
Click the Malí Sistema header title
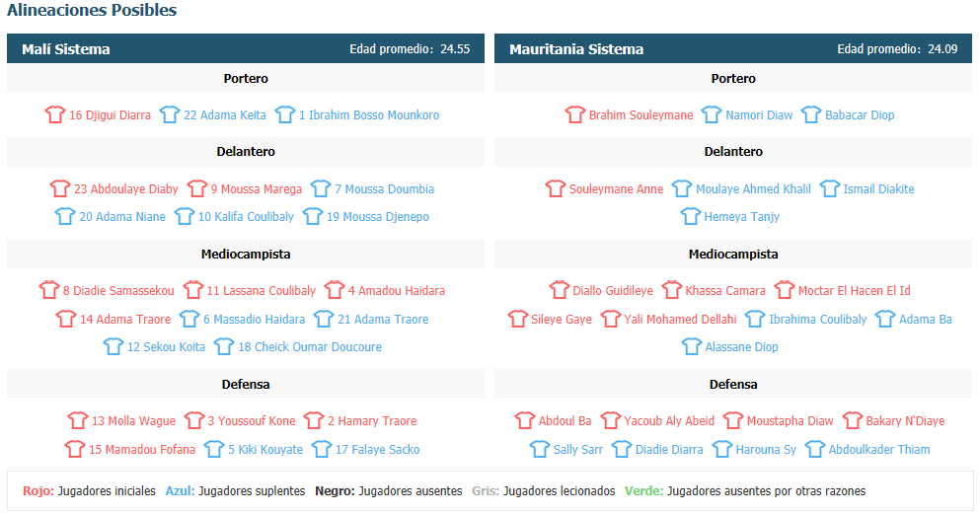[x=65, y=48]
